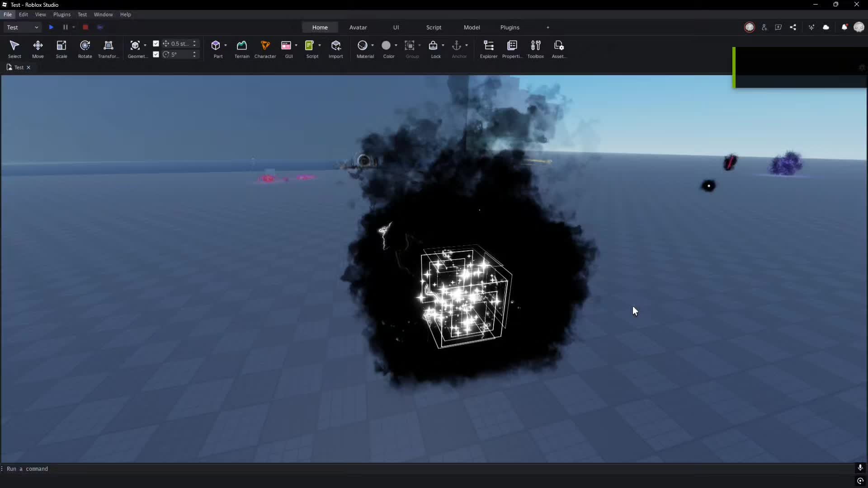Open the Assistant sparkle icon

811,28
